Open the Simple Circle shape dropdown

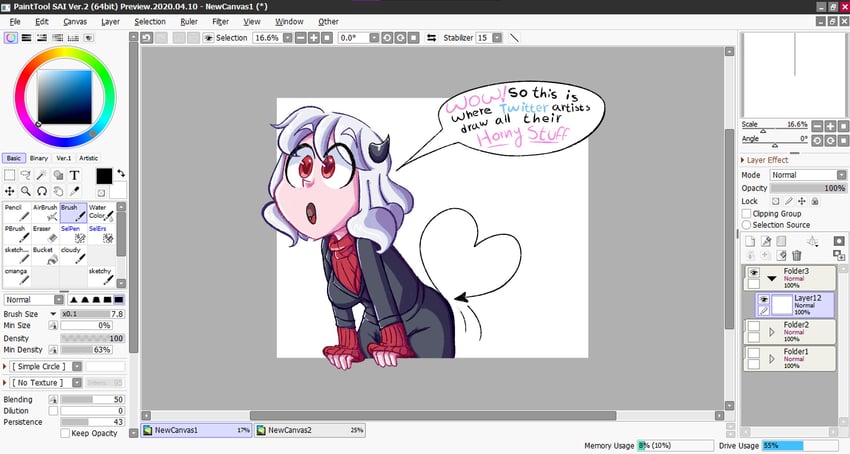[77, 366]
